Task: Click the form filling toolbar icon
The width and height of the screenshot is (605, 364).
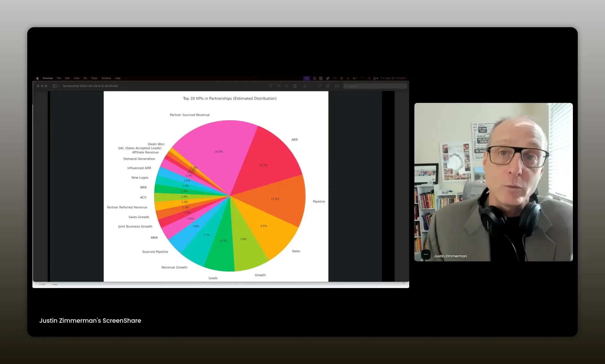Action: coord(337,86)
